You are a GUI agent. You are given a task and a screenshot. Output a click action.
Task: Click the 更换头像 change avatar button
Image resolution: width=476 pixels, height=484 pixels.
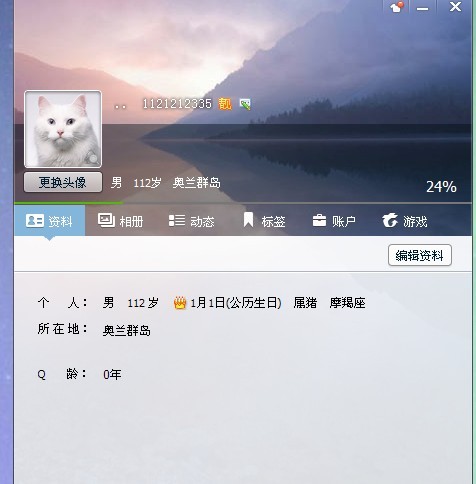point(63,182)
